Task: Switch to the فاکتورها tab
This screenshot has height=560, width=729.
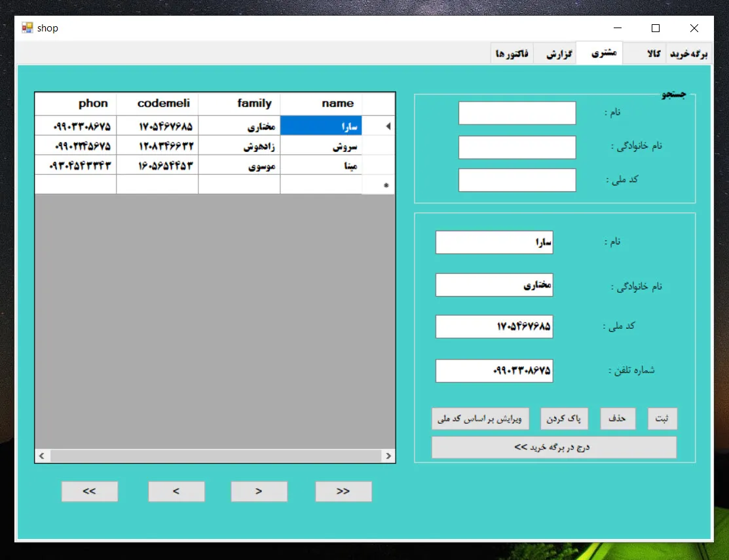Action: click(513, 54)
